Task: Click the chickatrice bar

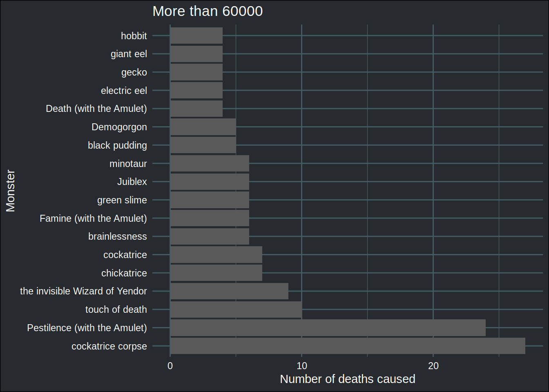Action: click(216, 273)
